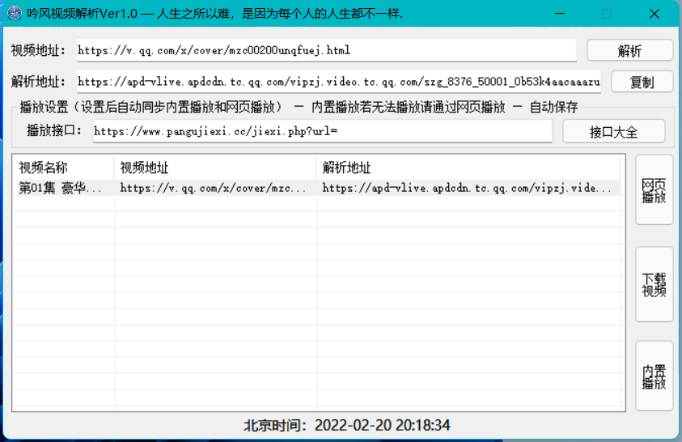Maximize the 吟风视频解析 window

click(x=607, y=15)
